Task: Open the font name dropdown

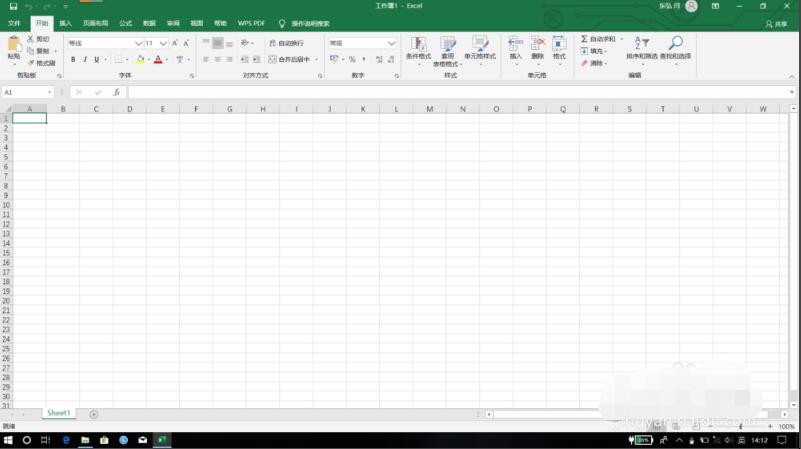Action: (138, 43)
